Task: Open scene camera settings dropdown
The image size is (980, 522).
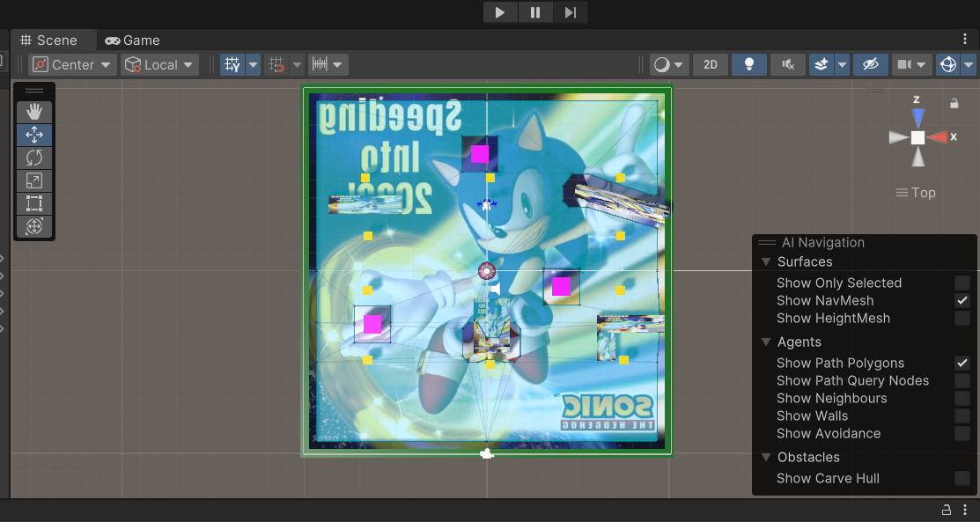Action: [x=912, y=64]
